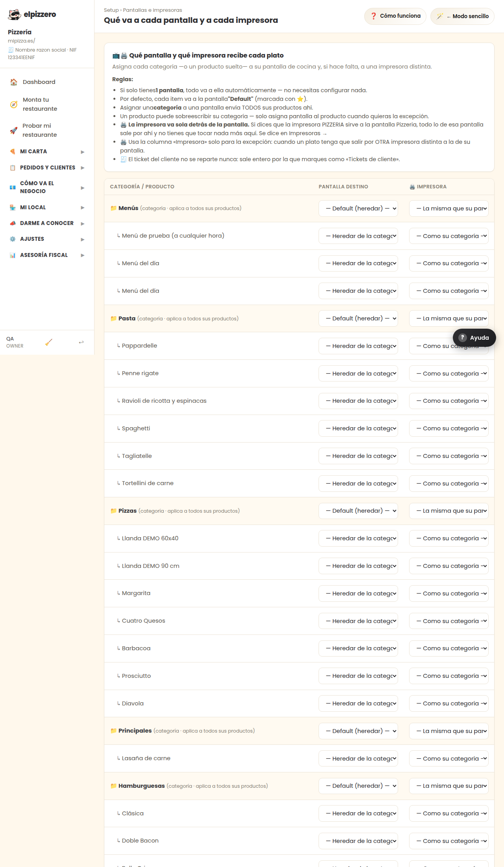The image size is (504, 867).
Task: Click the Cómo funciona button
Action: point(395,16)
